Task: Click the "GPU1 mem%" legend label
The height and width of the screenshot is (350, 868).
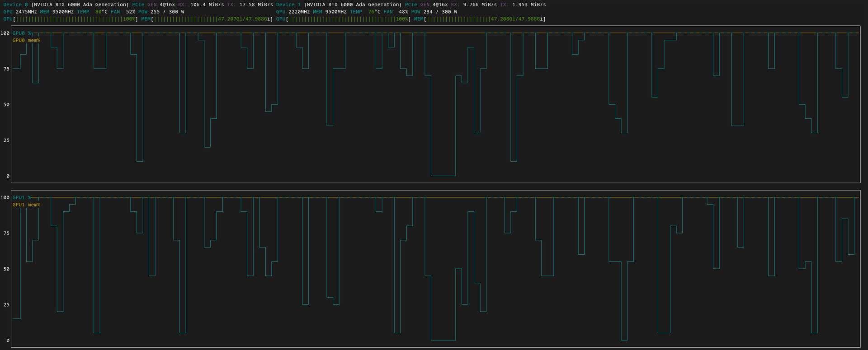Action: click(x=26, y=205)
